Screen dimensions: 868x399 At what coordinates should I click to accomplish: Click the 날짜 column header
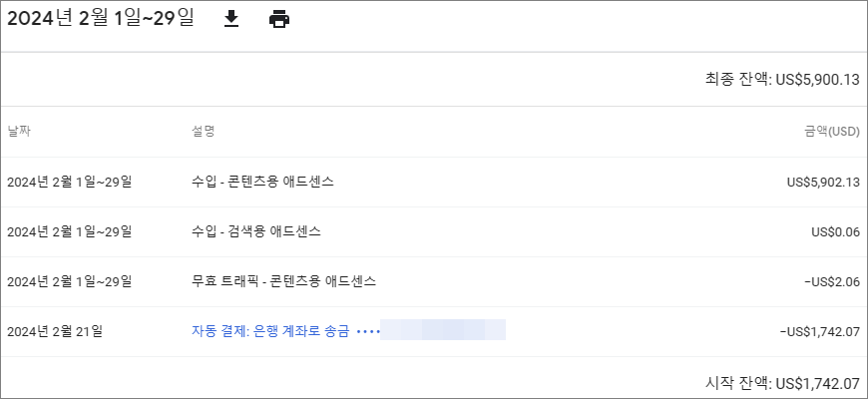click(20, 132)
